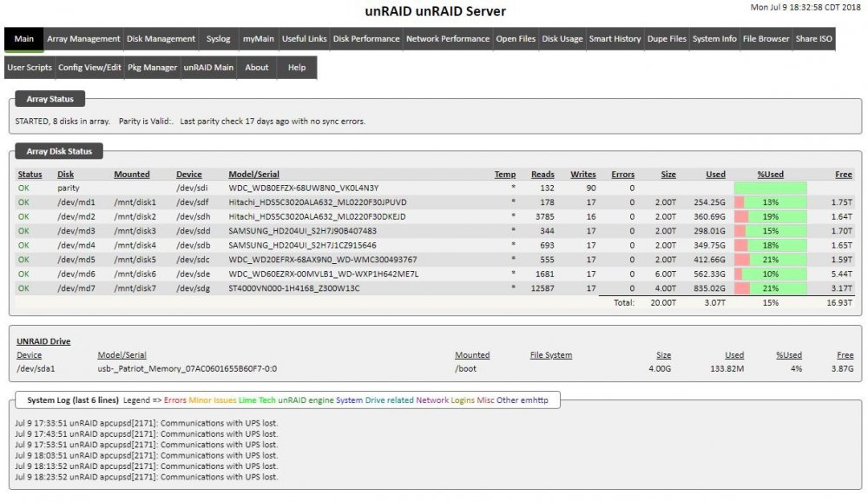Go to Disk Performance tab
The width and height of the screenshot is (868, 502).
click(366, 39)
